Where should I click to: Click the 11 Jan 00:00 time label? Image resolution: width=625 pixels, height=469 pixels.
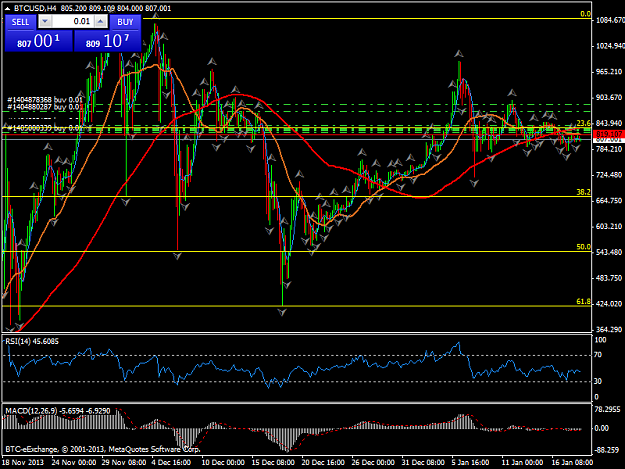click(x=522, y=462)
